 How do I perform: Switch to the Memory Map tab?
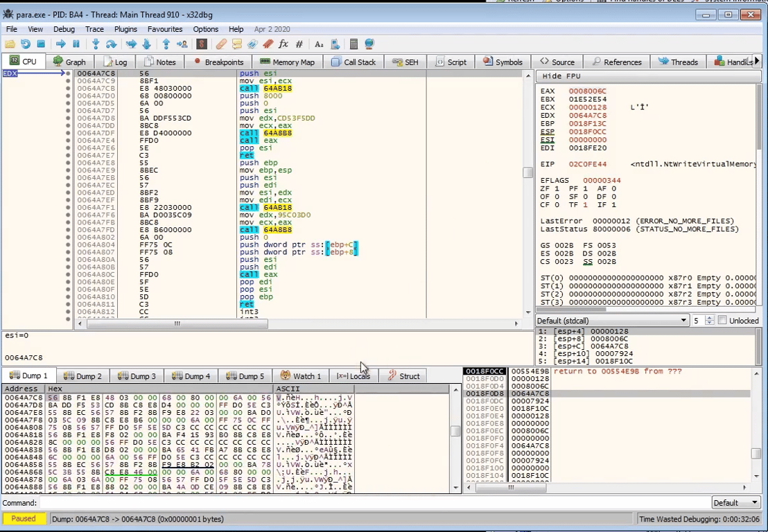[x=287, y=62]
